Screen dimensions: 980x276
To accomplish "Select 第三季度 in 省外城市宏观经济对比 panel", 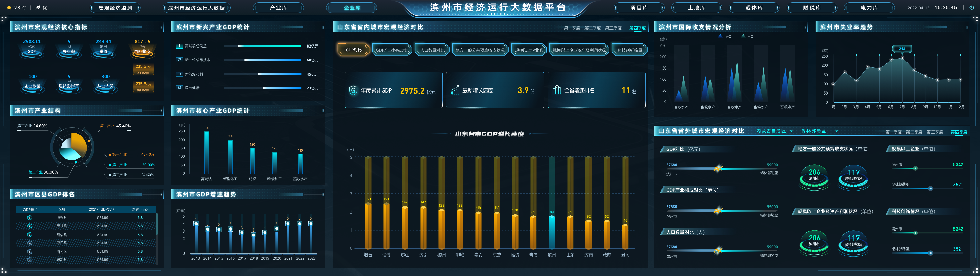I will pyautogui.click(x=935, y=132).
